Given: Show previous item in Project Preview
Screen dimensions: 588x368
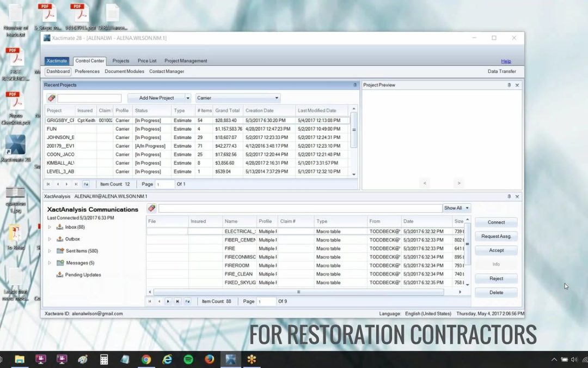Looking at the screenshot, I should [425, 183].
